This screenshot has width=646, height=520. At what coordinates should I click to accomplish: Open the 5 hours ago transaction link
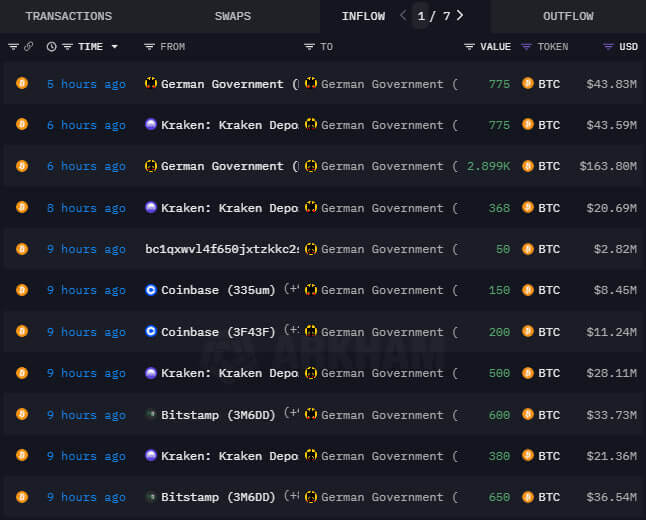(86, 84)
